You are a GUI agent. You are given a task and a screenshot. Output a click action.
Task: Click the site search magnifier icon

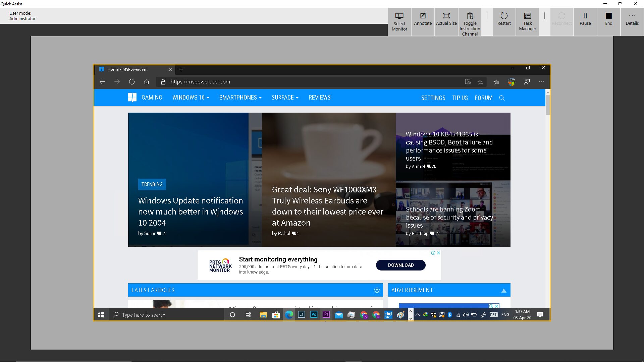pyautogui.click(x=502, y=98)
